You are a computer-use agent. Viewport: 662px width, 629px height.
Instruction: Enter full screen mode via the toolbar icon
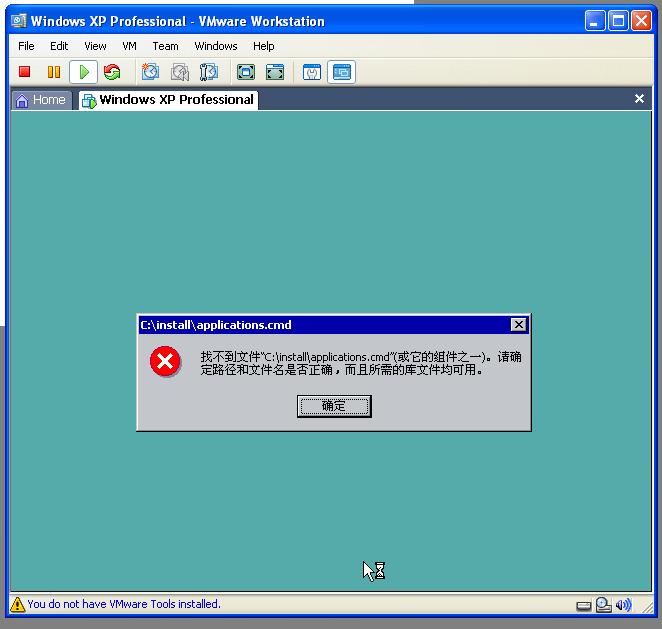246,72
